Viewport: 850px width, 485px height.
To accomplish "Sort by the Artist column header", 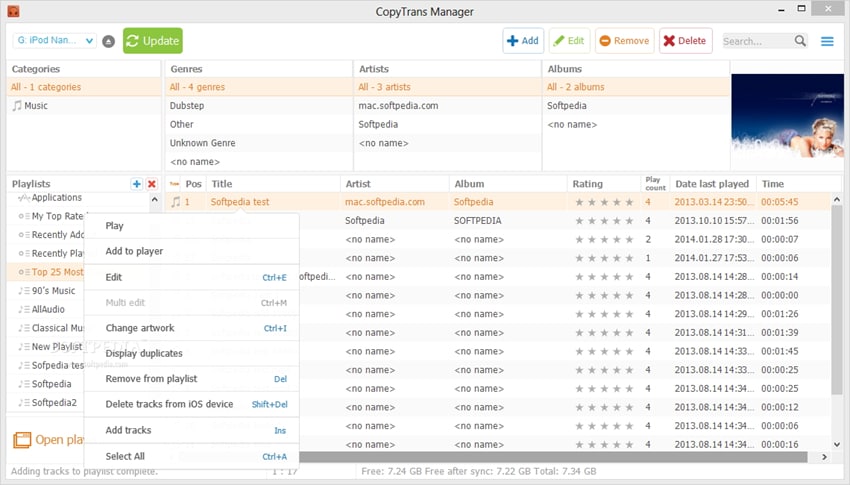I will pos(395,184).
